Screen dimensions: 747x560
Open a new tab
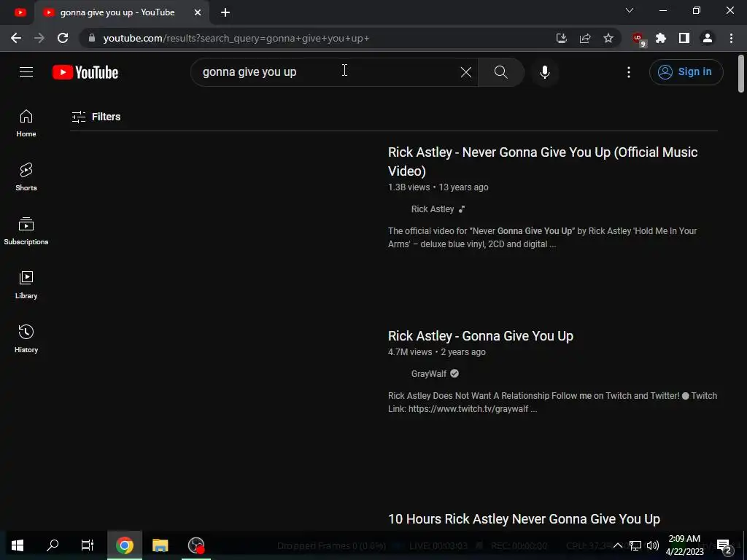pos(225,12)
